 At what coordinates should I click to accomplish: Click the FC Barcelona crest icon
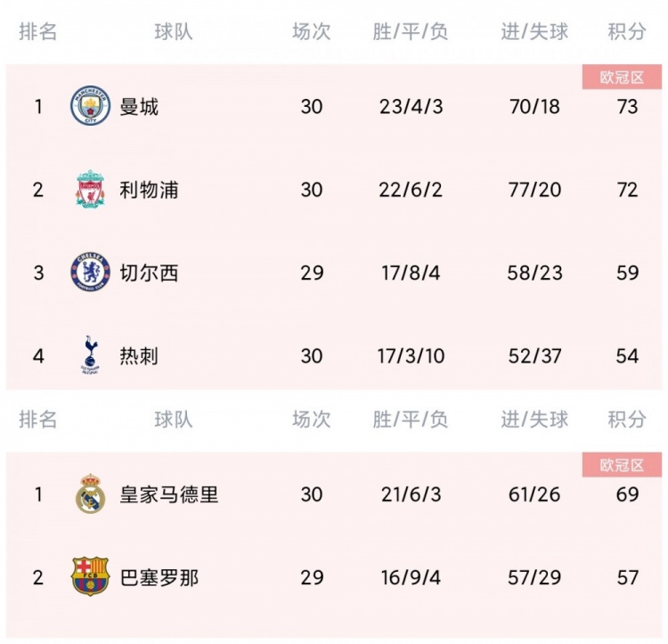pos(90,576)
